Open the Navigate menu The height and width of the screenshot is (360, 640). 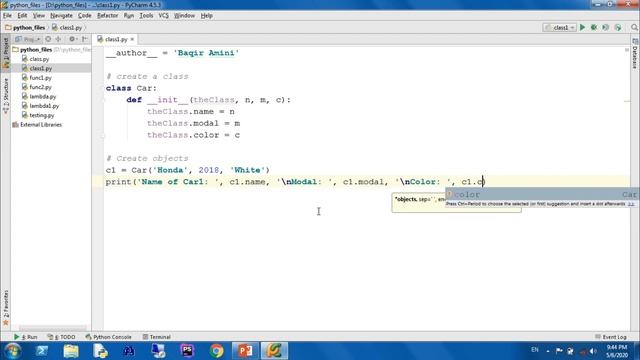point(61,16)
